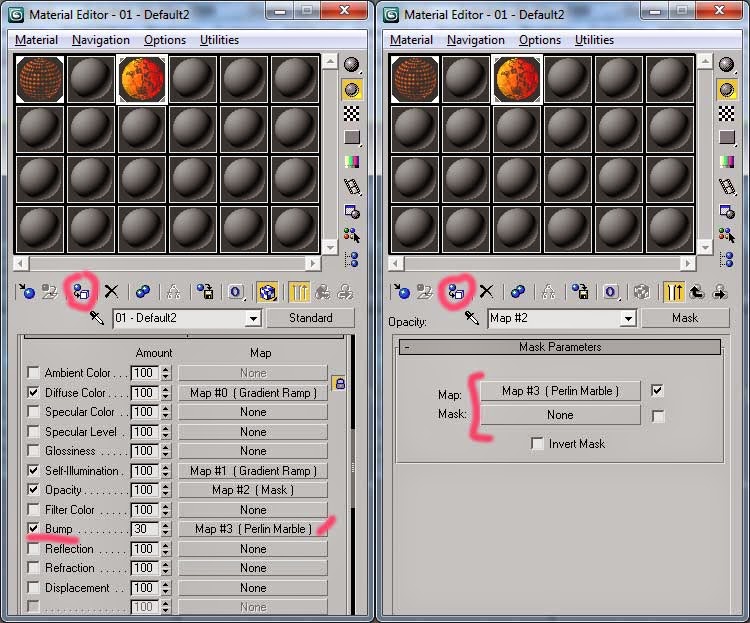Toggle checkered Background icon in right editor
The width and height of the screenshot is (750, 623).
click(727, 113)
